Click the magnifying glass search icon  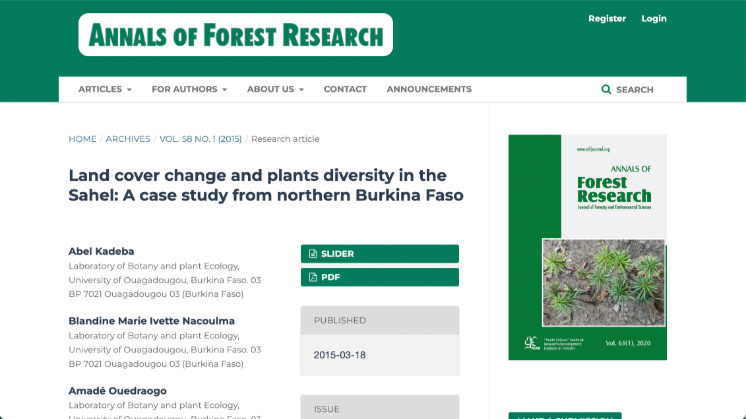point(606,90)
